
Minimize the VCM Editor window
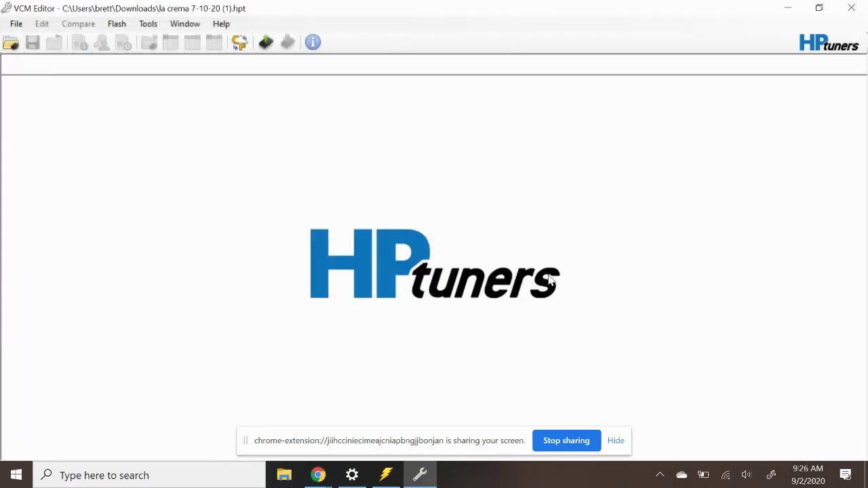pos(788,8)
